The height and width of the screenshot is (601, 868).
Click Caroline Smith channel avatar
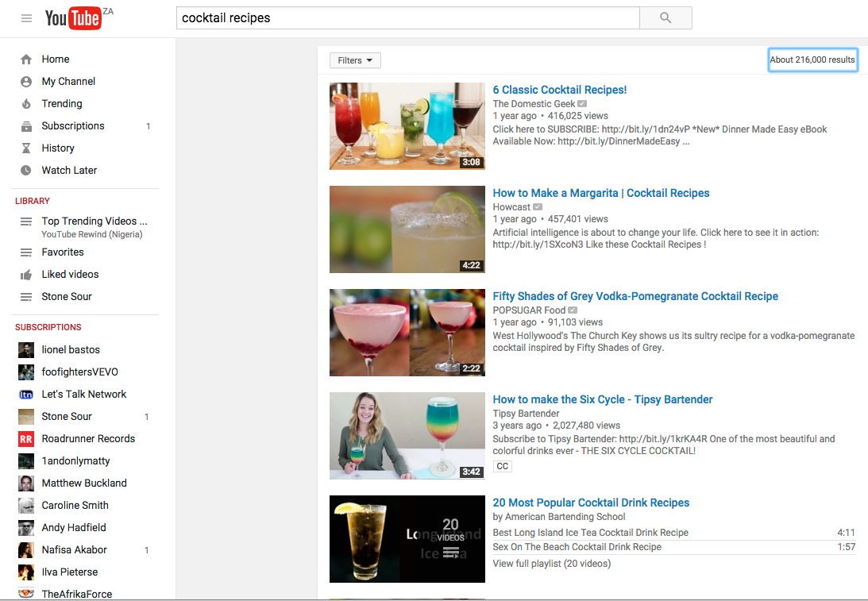tap(26, 505)
